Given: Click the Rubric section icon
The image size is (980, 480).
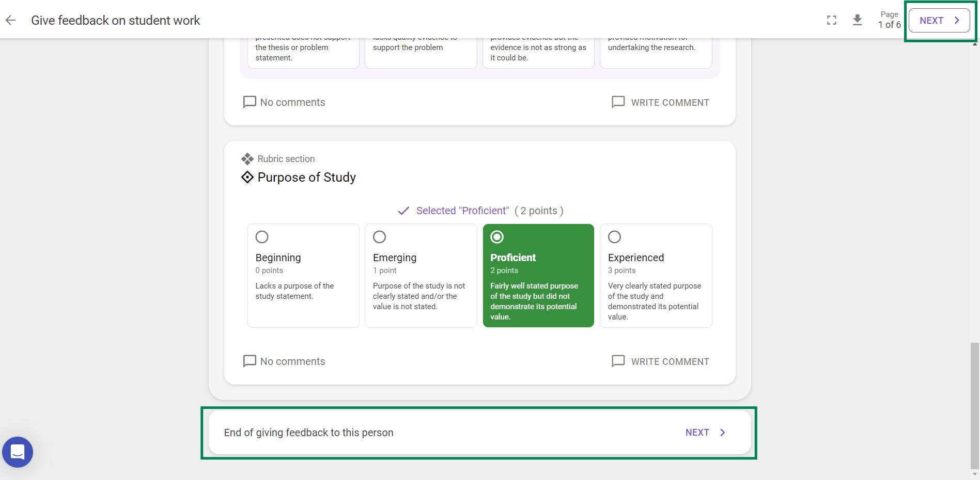Looking at the screenshot, I should click(247, 158).
